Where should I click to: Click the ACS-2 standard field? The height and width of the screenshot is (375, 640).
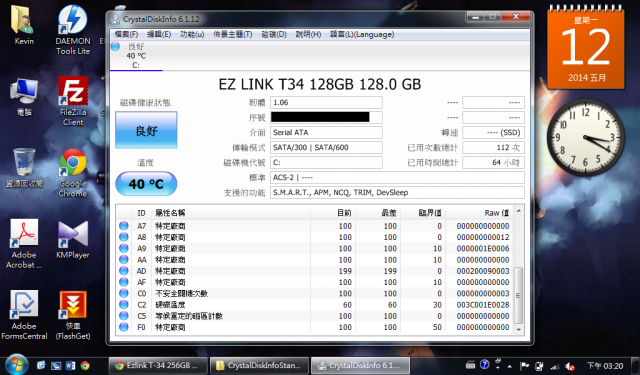[x=397, y=178]
